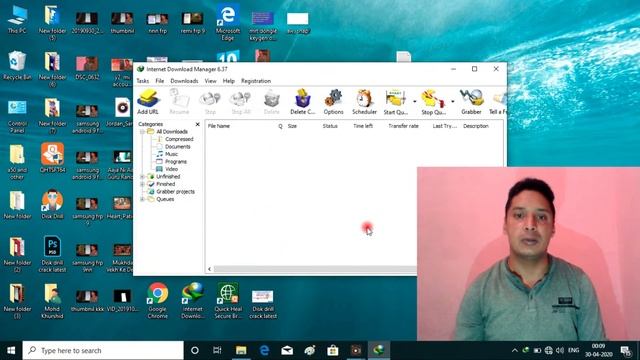Click the Stop toolbar icon

pyautogui.click(x=210, y=102)
